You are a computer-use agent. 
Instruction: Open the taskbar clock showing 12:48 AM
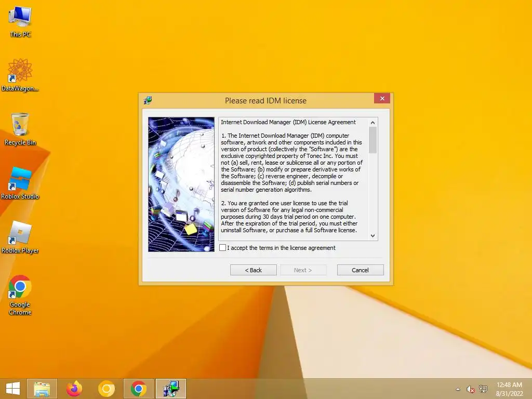pyautogui.click(x=509, y=389)
